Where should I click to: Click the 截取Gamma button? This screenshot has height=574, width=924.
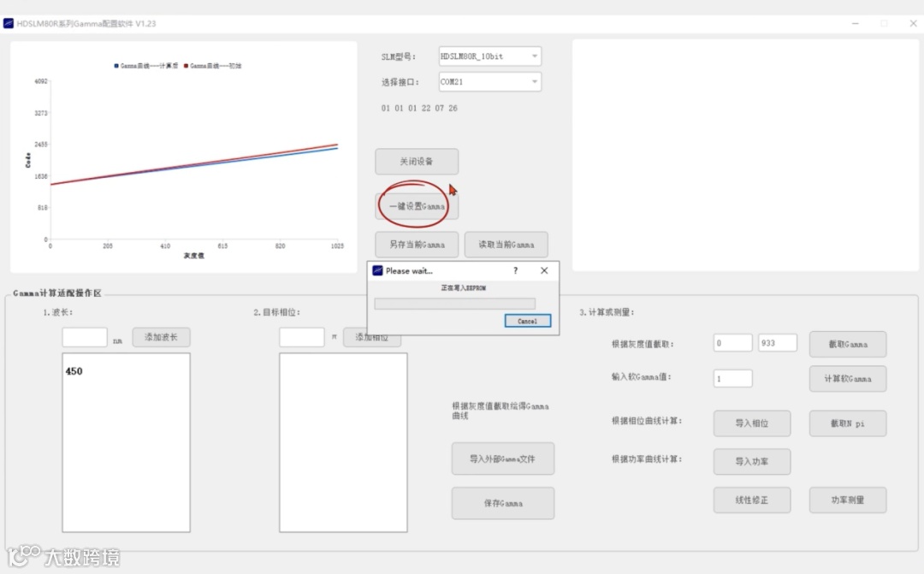[x=847, y=344]
